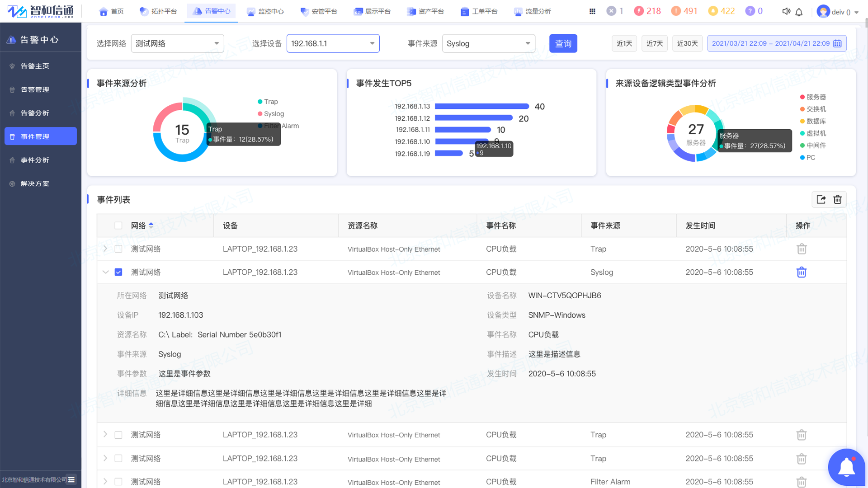Click the blue 查询 query button

tap(563, 43)
